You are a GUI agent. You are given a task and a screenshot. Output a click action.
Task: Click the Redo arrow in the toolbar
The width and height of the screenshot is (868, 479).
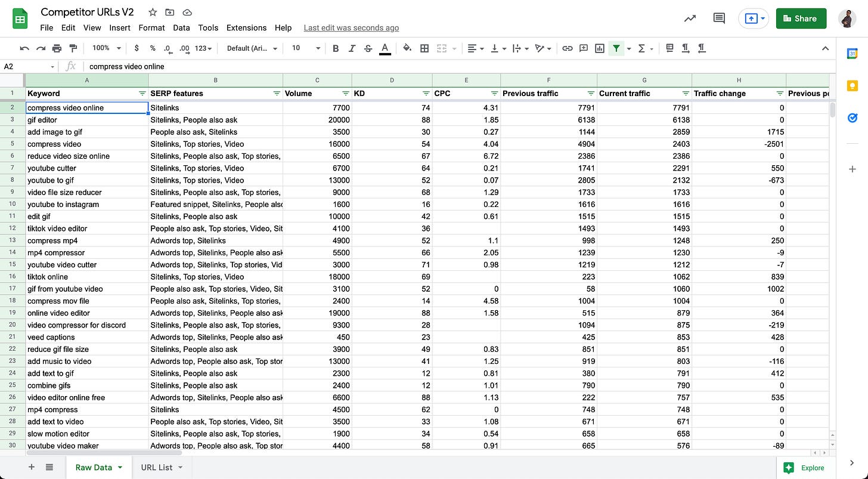click(41, 48)
